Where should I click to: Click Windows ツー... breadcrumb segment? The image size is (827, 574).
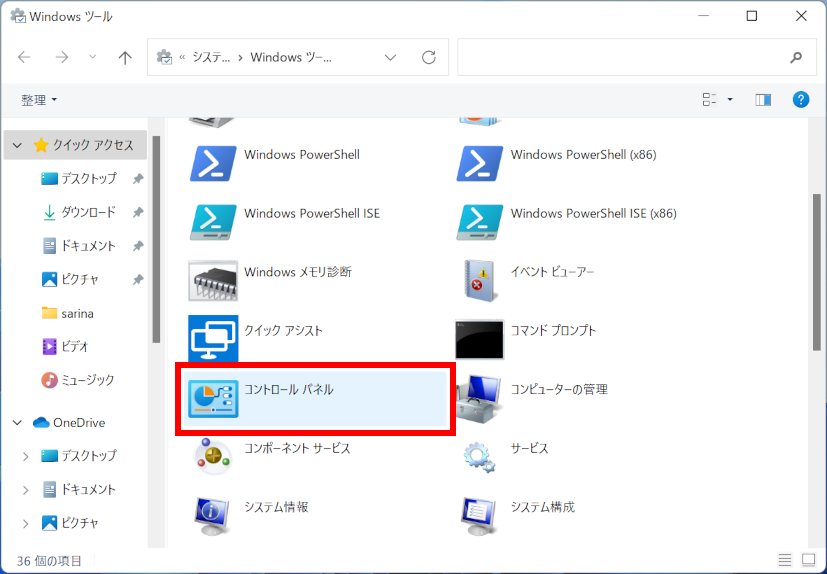291,57
